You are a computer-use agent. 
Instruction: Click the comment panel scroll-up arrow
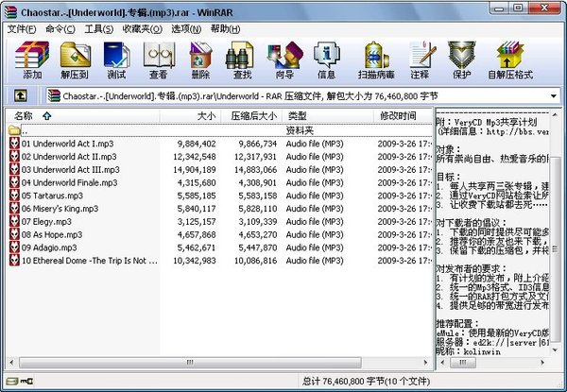point(555,115)
